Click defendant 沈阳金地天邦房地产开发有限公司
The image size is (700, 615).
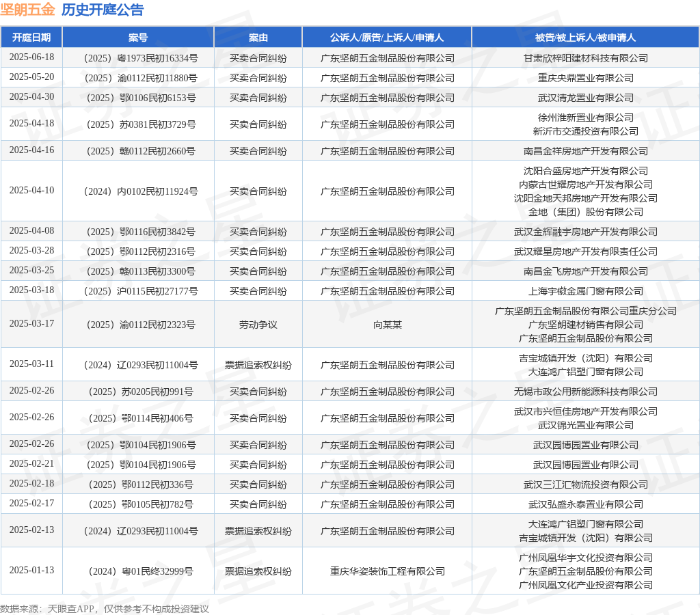click(586, 198)
